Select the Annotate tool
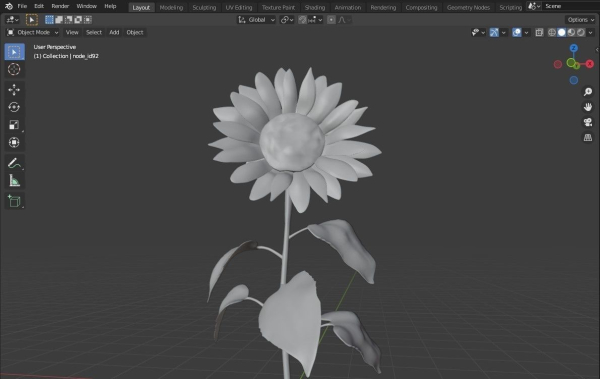This screenshot has width=600, height=379. pyautogui.click(x=14, y=163)
